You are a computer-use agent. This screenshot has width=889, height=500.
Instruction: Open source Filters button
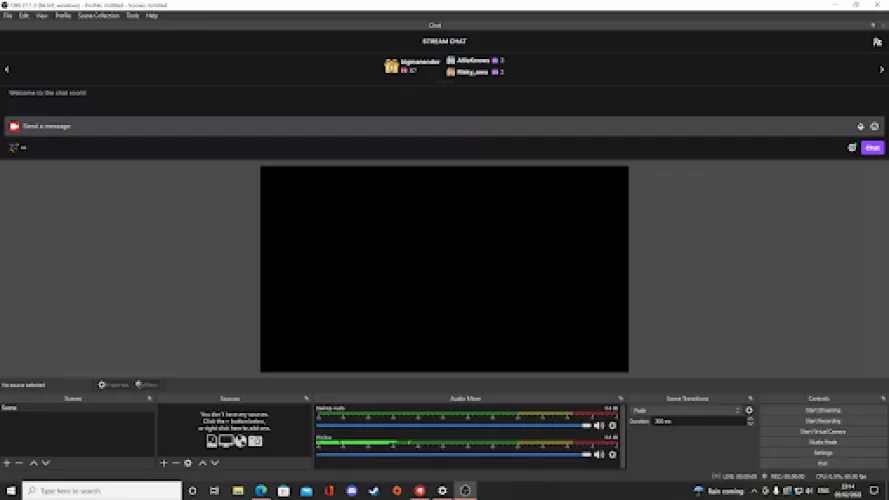coord(146,385)
